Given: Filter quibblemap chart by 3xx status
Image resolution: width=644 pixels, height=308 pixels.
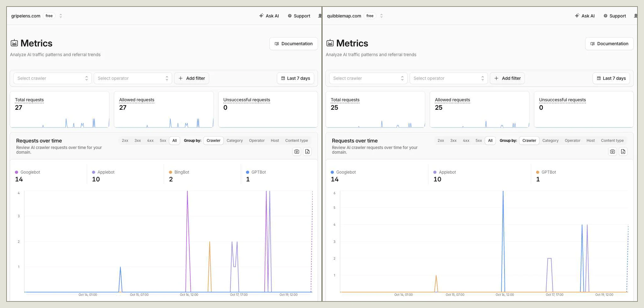Looking at the screenshot, I should pyautogui.click(x=453, y=141).
